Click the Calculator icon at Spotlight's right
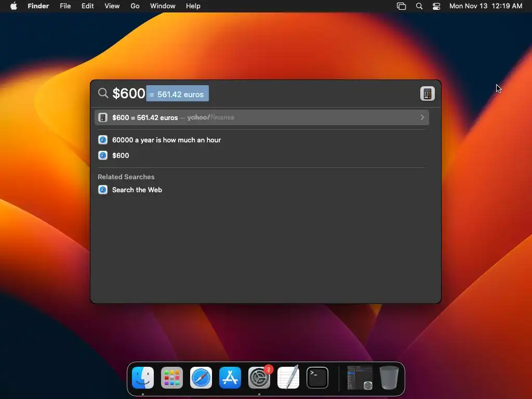The height and width of the screenshot is (399, 532). 428,94
